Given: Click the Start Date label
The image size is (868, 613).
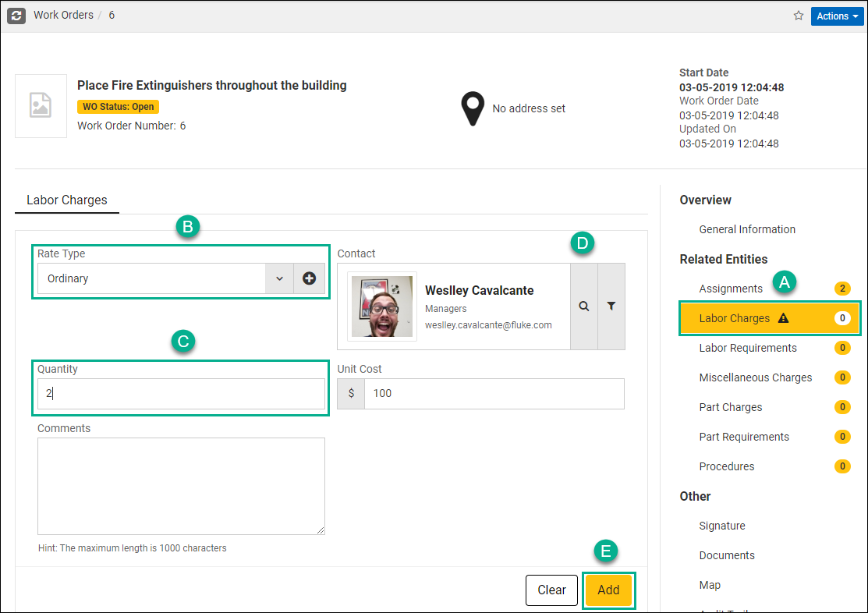Looking at the screenshot, I should [x=703, y=73].
